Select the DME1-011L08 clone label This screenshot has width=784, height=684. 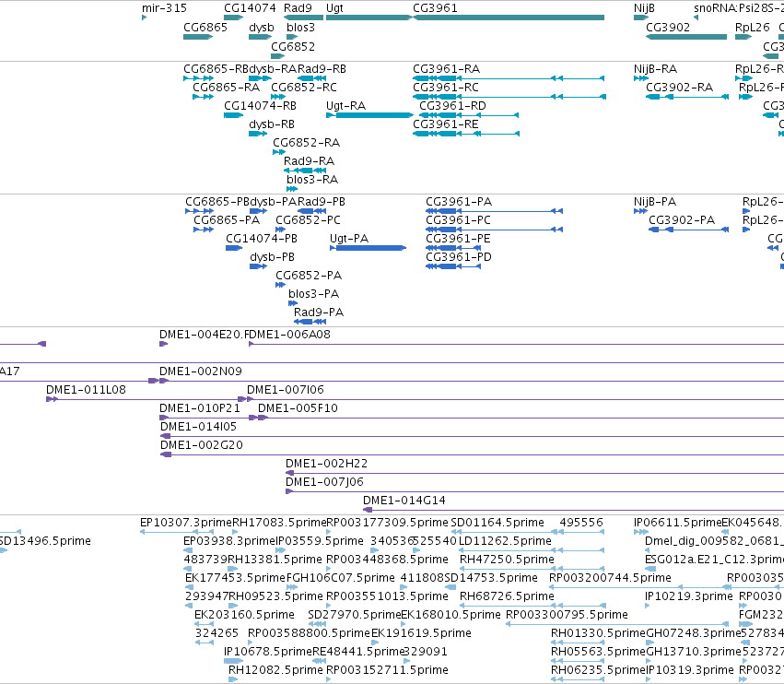[x=86, y=390]
